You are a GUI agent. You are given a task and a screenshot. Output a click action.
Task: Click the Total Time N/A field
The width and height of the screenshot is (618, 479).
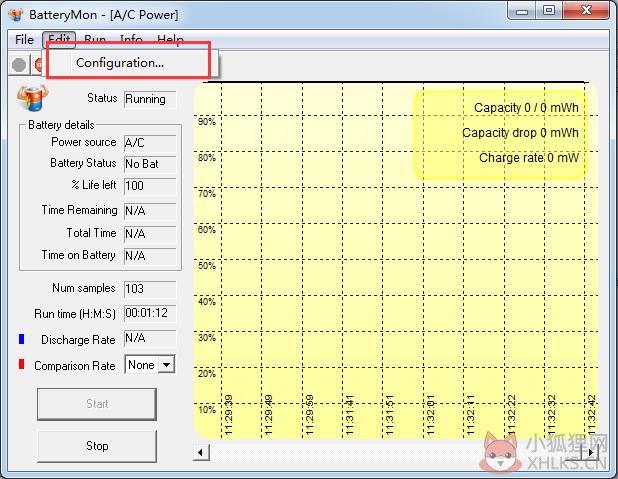point(150,234)
